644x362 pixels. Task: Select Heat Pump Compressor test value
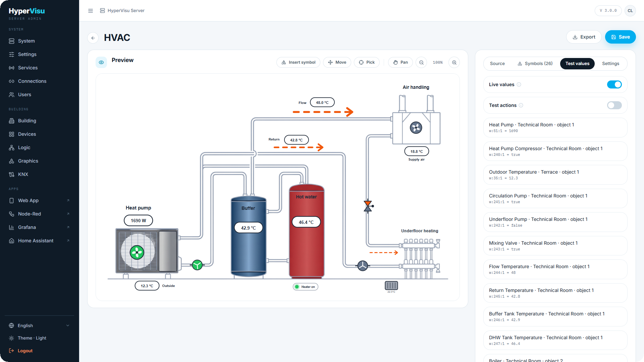pos(555,151)
